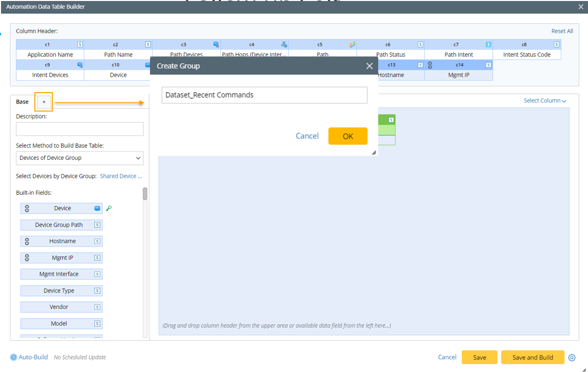Screen dimensions: 588x372
Task: Select the Device Group Path built-in field
Action: [61, 225]
